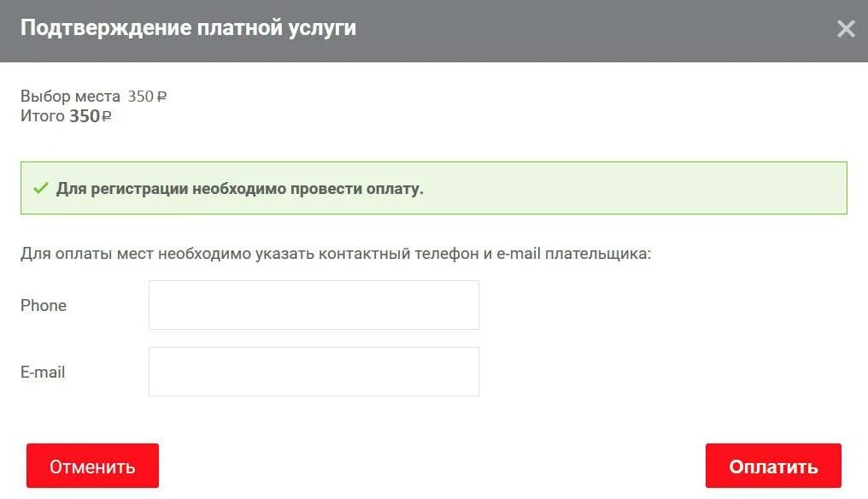This screenshot has height=499, width=868.
Task: Click the Подтверждение платной услуги title
Action: click(x=188, y=28)
